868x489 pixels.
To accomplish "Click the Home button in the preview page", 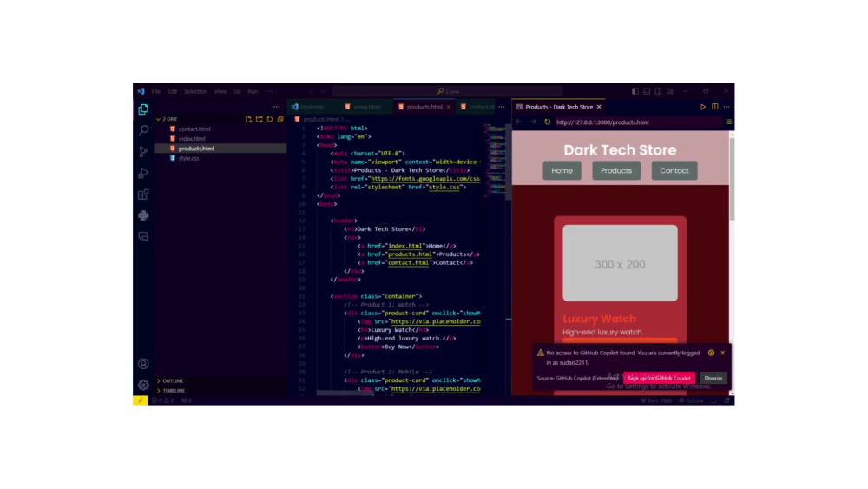I will click(562, 170).
